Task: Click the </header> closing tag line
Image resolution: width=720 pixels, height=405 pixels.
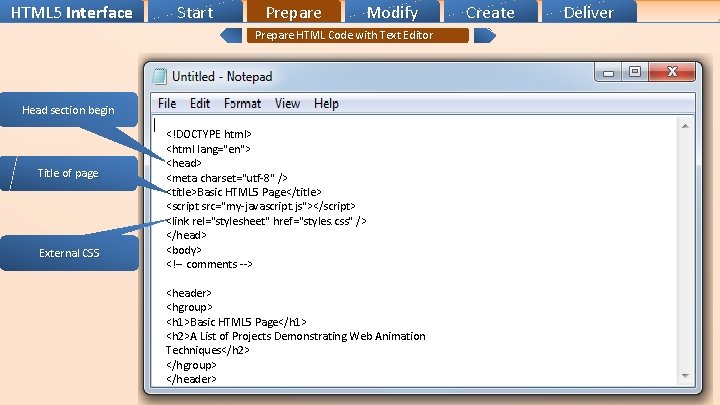Action: [191, 379]
